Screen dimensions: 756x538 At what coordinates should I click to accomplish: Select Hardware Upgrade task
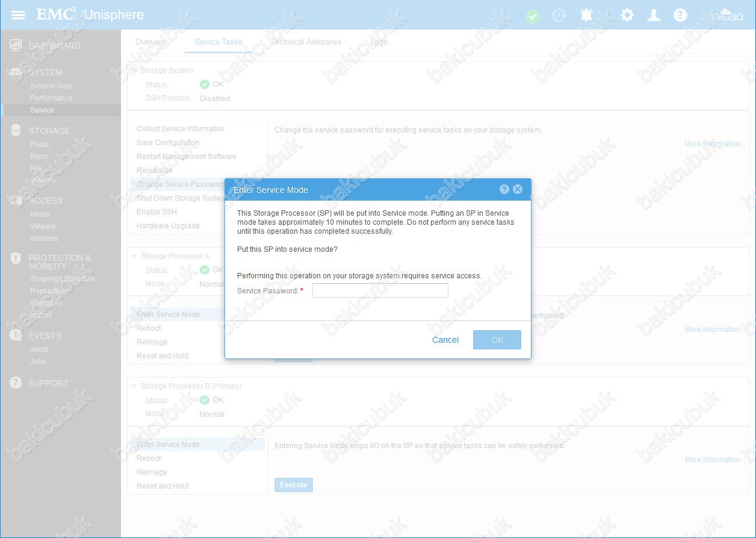[x=168, y=226]
